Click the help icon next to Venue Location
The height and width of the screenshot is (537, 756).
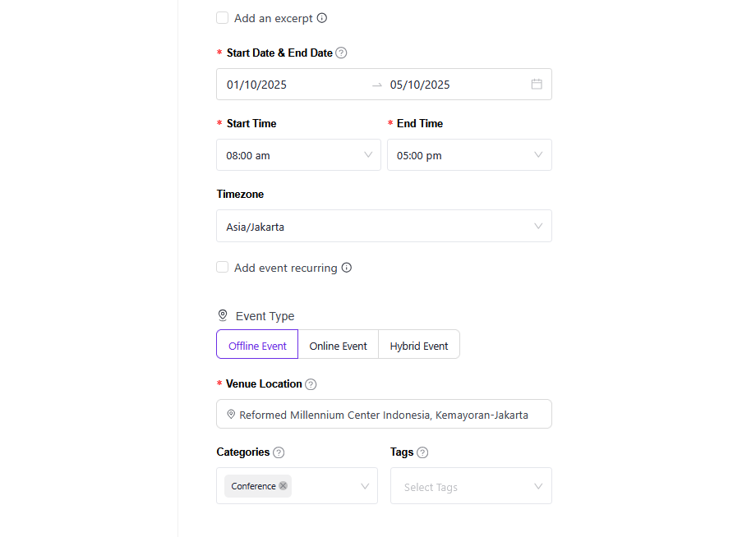pyautogui.click(x=311, y=384)
